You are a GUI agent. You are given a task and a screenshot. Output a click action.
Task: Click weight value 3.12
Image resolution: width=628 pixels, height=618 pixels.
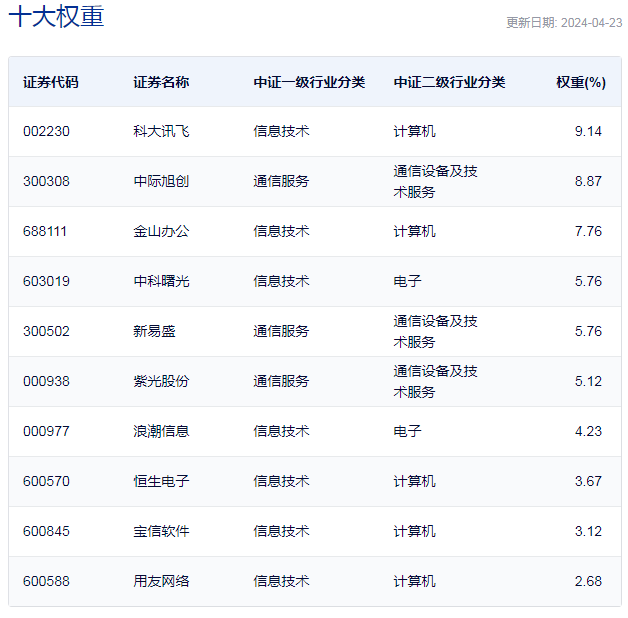(588, 531)
